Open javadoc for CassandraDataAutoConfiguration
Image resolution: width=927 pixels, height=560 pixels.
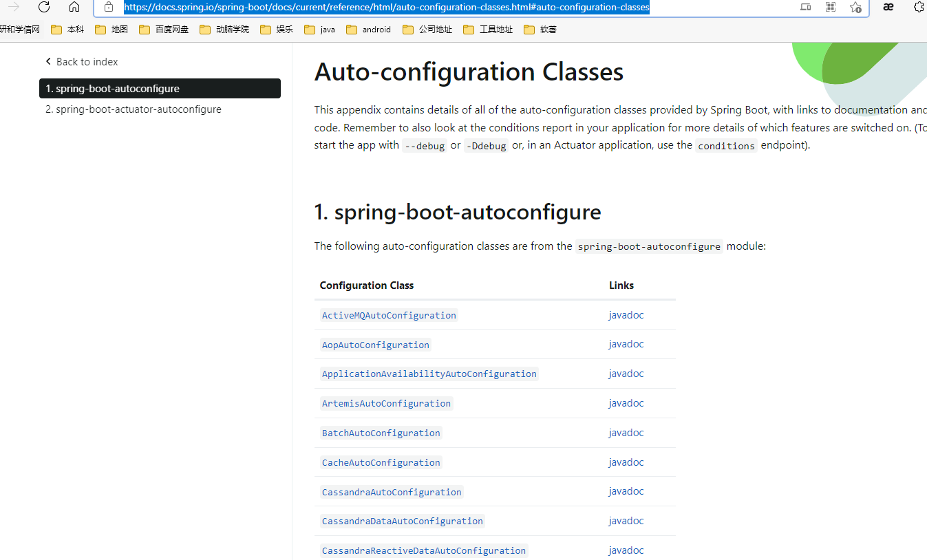click(626, 521)
